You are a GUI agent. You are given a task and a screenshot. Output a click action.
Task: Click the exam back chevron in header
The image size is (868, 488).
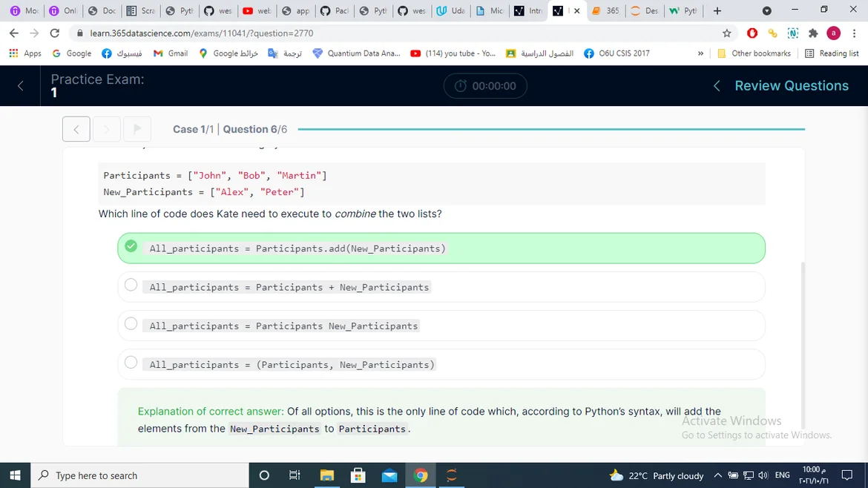point(20,86)
